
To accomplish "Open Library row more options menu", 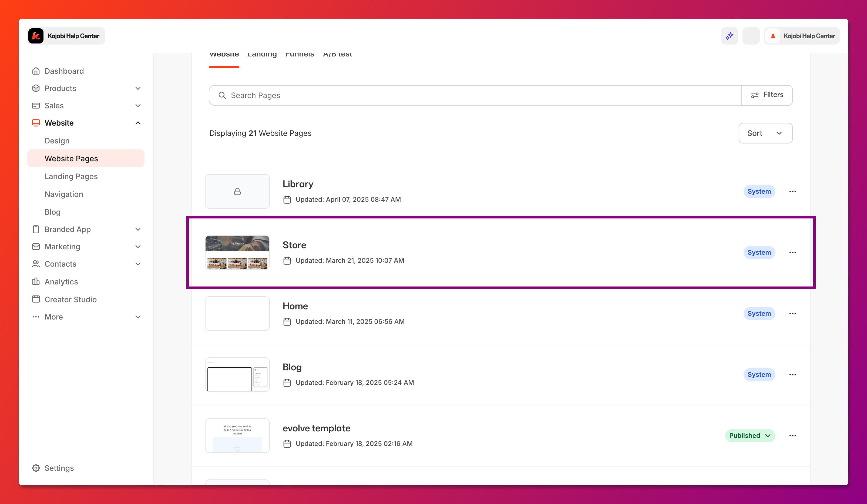I will pos(793,191).
